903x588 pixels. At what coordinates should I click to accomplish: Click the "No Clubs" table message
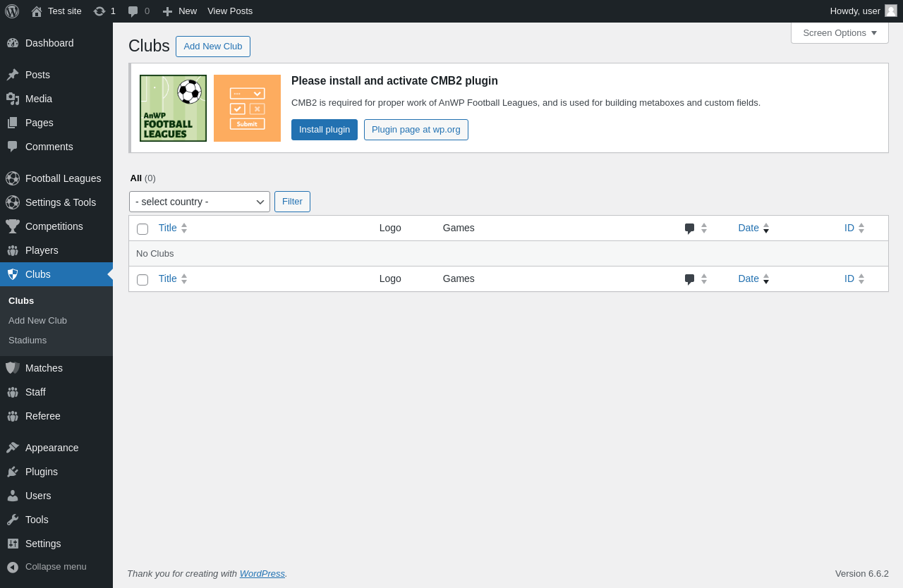tap(154, 253)
